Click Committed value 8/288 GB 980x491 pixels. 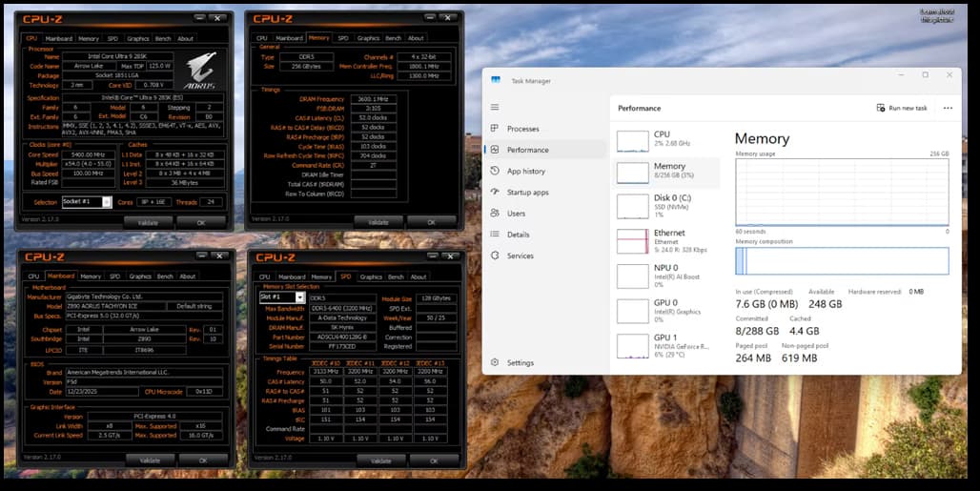[758, 331]
